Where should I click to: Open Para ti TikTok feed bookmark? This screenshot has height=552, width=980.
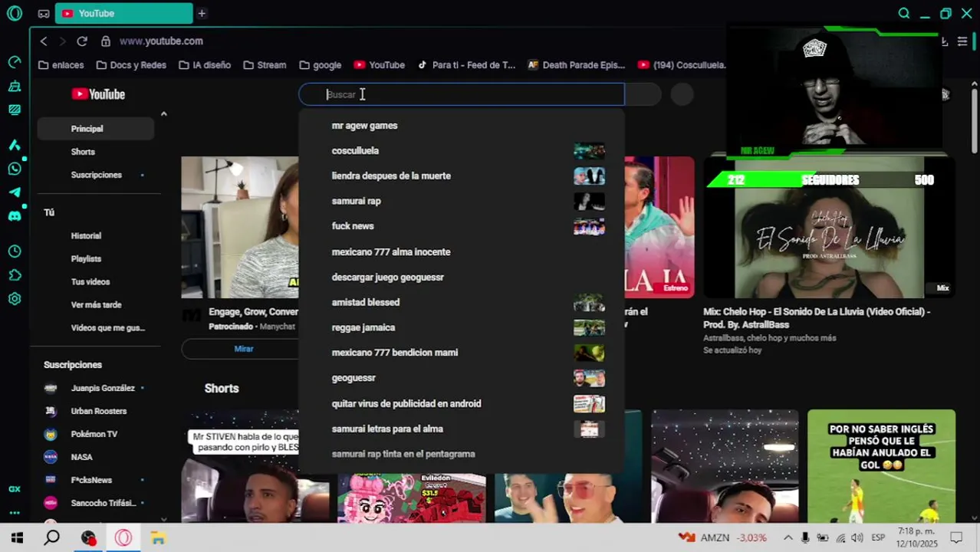(466, 65)
